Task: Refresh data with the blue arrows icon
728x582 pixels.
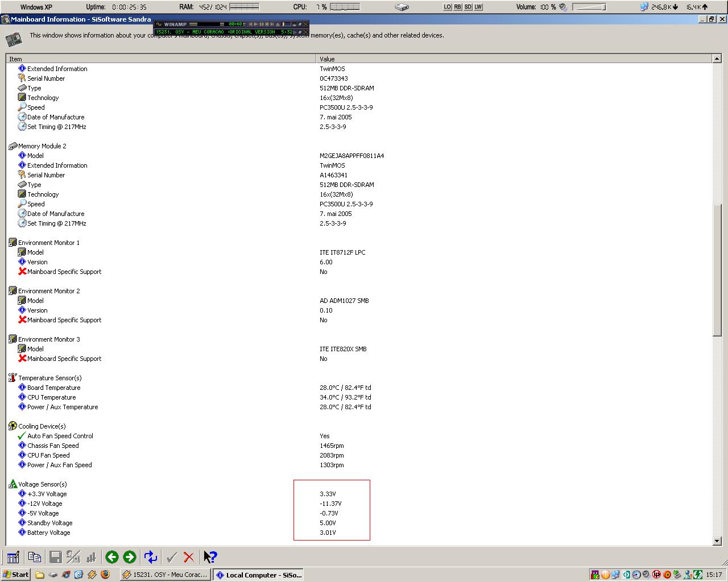Action: click(x=151, y=557)
